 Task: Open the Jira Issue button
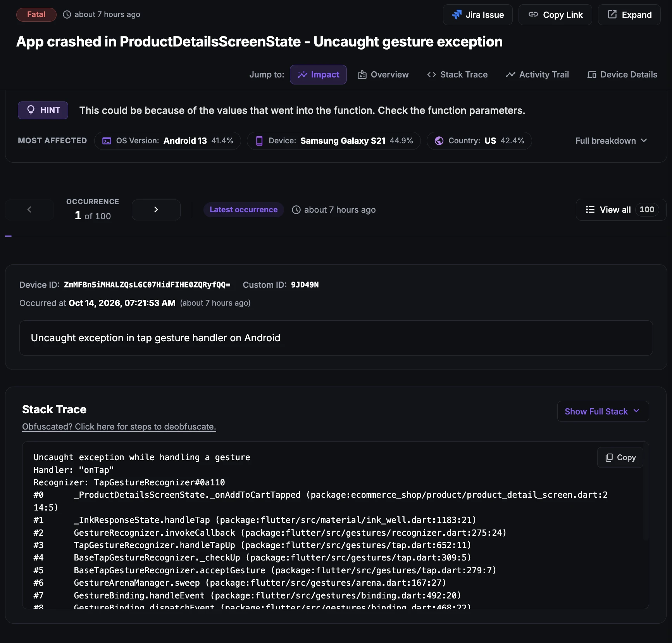[477, 15]
